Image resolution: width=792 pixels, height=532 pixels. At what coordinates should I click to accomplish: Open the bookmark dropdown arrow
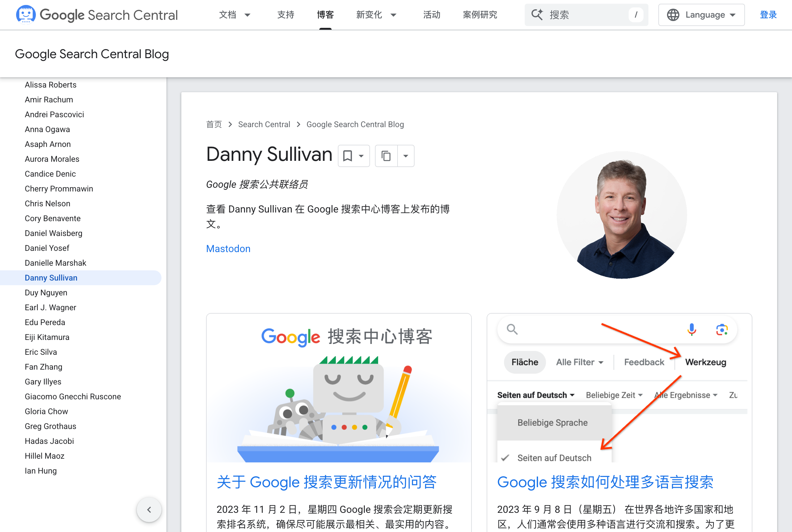pos(361,156)
